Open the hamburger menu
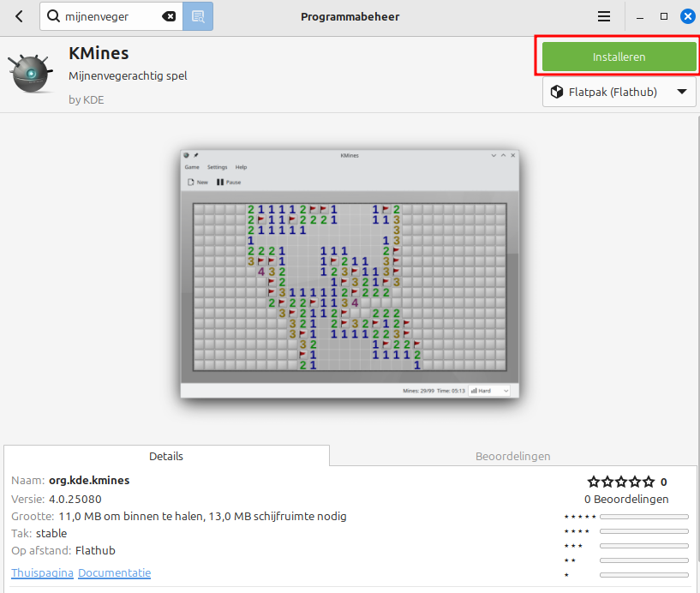The height and width of the screenshot is (593, 700). point(604,16)
